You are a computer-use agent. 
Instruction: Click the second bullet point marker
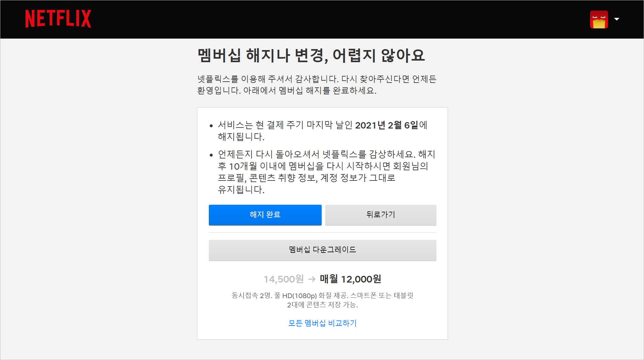[x=211, y=155]
